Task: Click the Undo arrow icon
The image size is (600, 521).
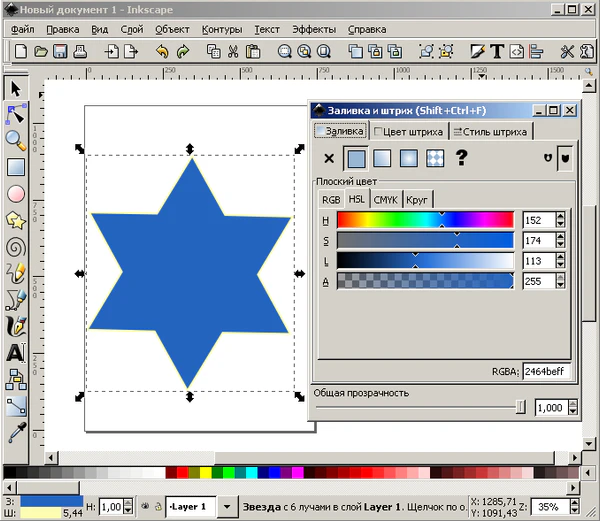Action: (162, 51)
